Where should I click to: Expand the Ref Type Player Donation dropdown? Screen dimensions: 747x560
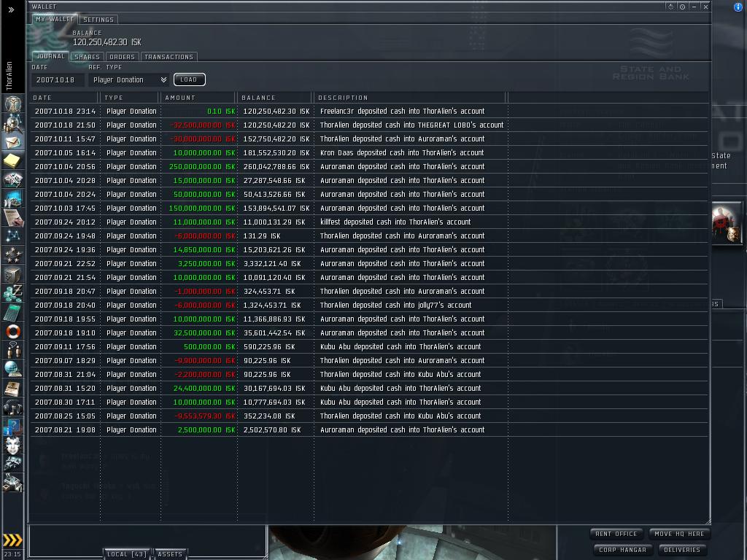[x=129, y=80]
